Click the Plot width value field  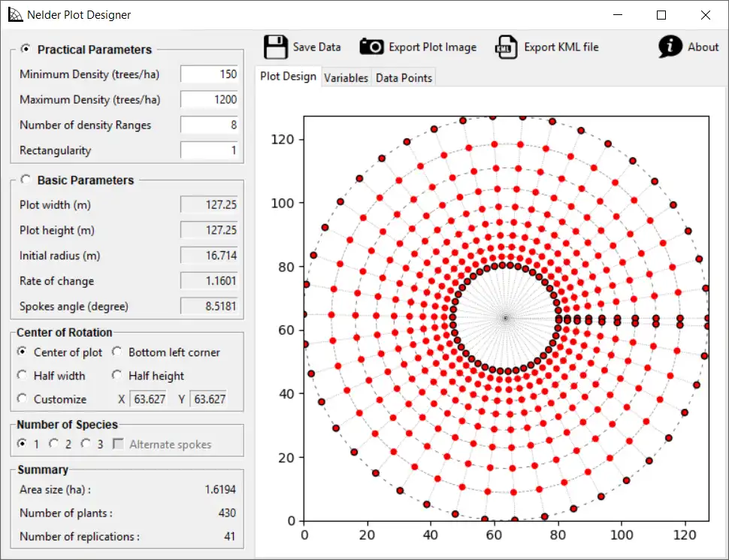click(x=209, y=204)
